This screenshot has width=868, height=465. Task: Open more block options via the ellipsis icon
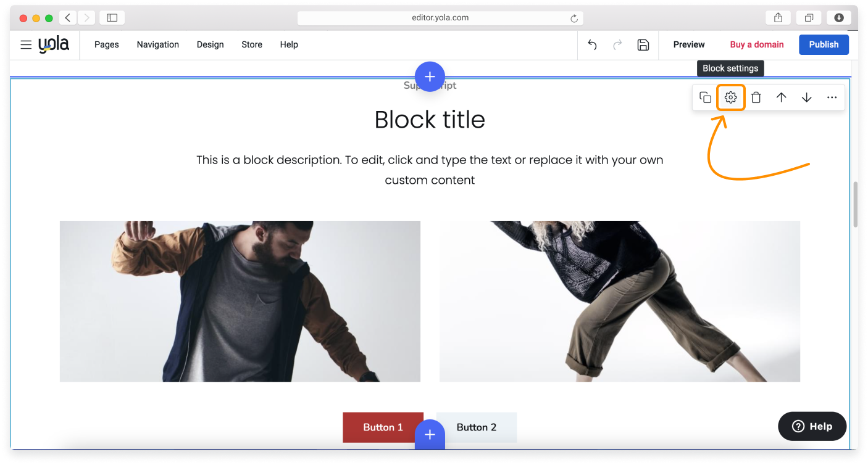(x=832, y=97)
